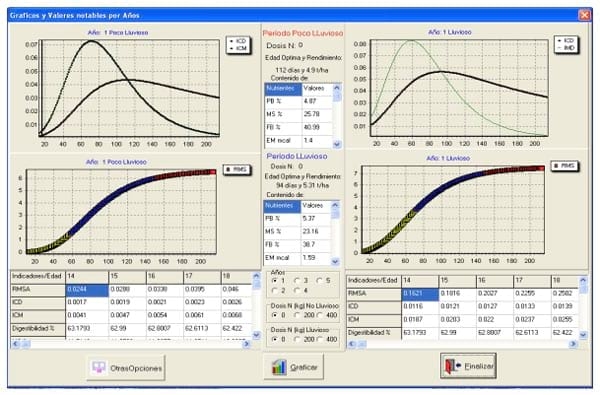Click the FB % value 38.7
Image resolution: width=600 pixels, height=395 pixels.
point(316,244)
